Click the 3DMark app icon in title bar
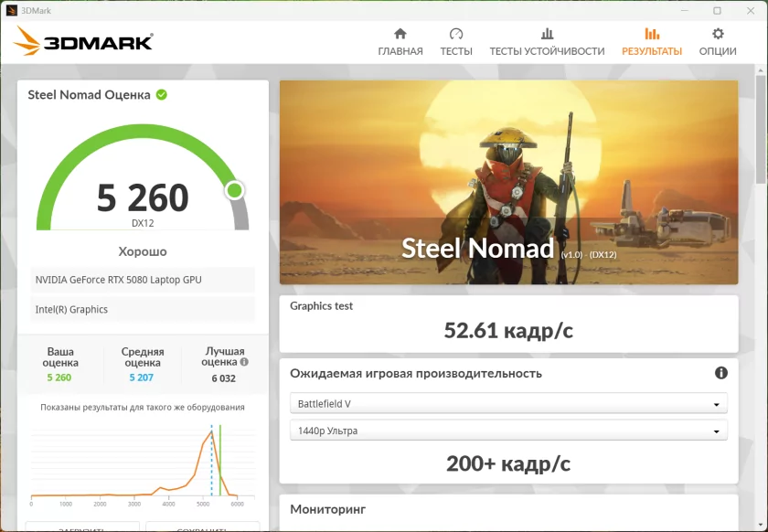Viewport: 768px width, 532px height. coord(12,10)
